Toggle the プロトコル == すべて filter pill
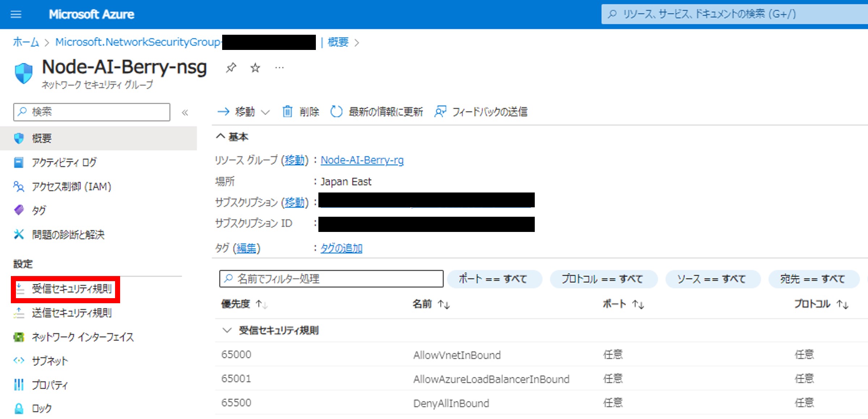This screenshot has height=419, width=868. pyautogui.click(x=603, y=279)
